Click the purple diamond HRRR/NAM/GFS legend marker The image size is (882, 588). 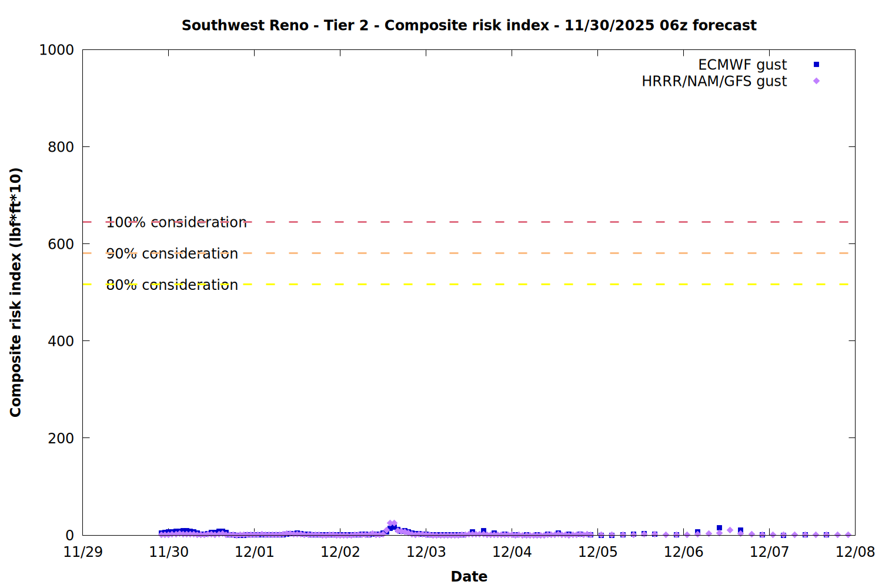coord(816,81)
